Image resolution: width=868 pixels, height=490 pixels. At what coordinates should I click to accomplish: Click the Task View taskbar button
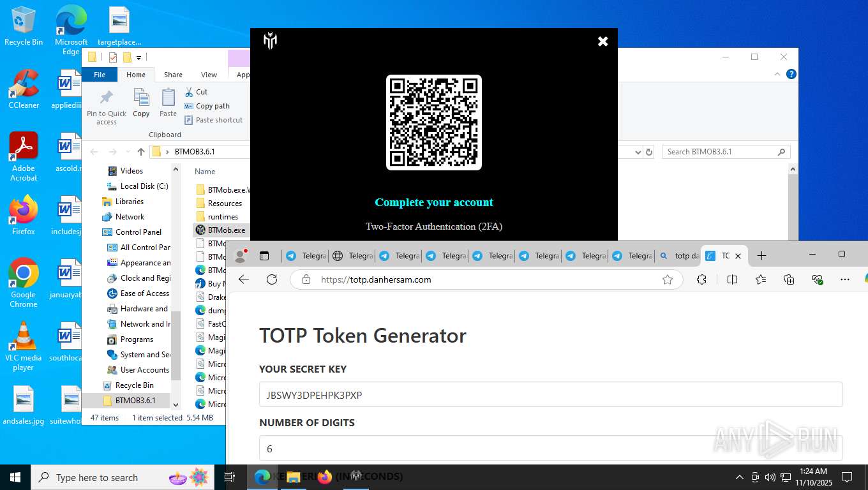tap(230, 477)
